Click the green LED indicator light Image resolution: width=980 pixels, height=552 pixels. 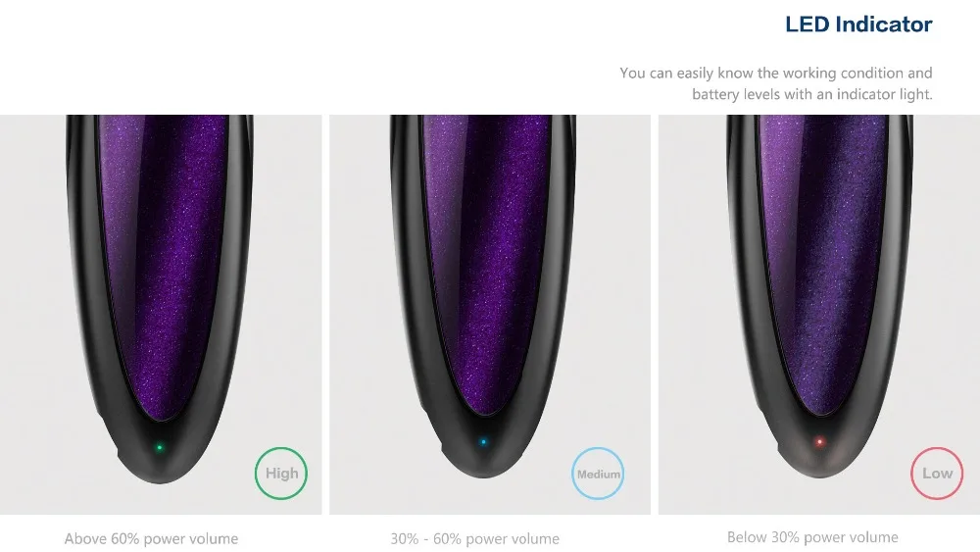[160, 448]
